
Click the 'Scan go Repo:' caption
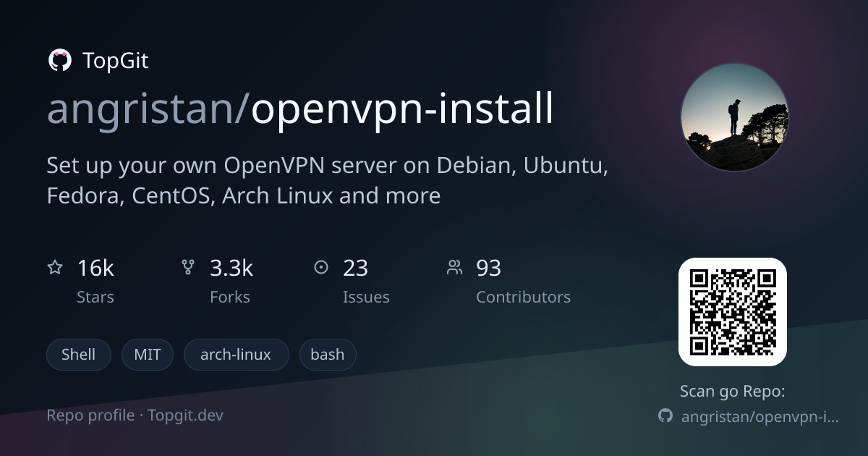coord(732,392)
